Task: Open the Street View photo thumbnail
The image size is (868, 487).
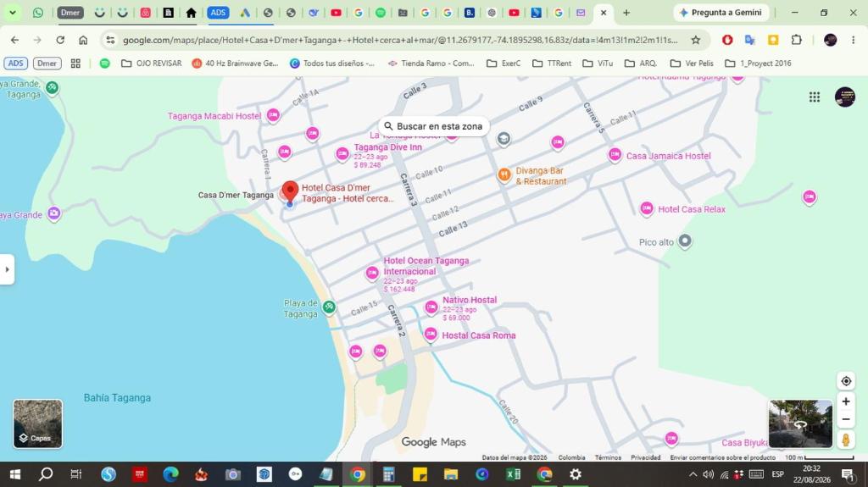Action: [x=800, y=423]
